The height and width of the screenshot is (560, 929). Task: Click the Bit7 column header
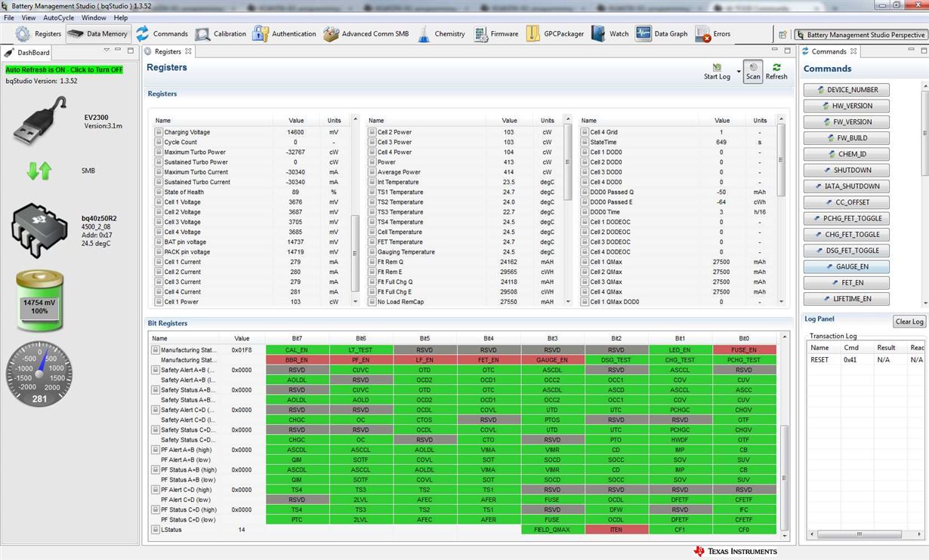297,338
